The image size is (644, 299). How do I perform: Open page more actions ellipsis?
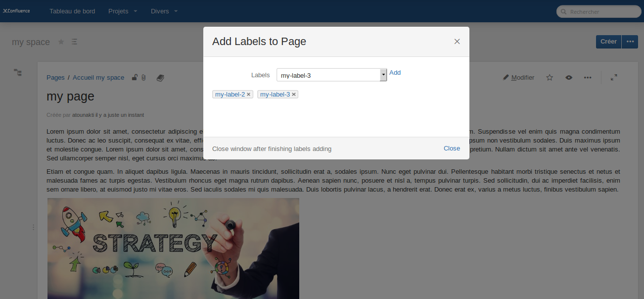(x=588, y=77)
